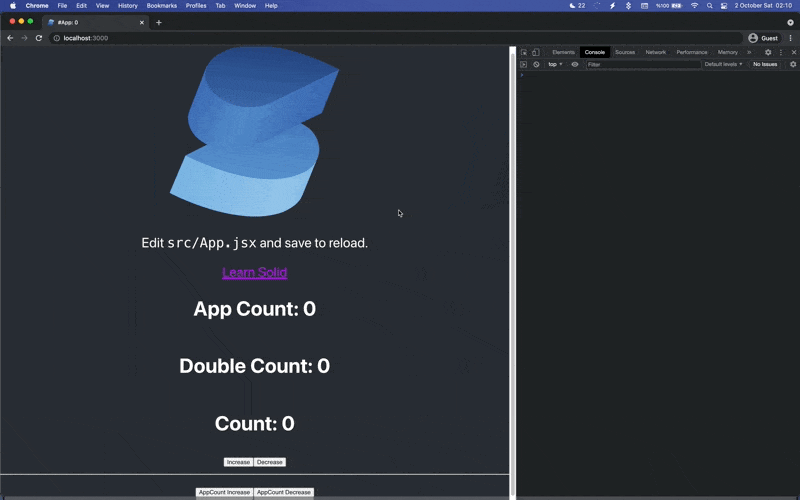Open console settings gear beside No Issues
Viewport: 800px width, 500px height.
793,64
